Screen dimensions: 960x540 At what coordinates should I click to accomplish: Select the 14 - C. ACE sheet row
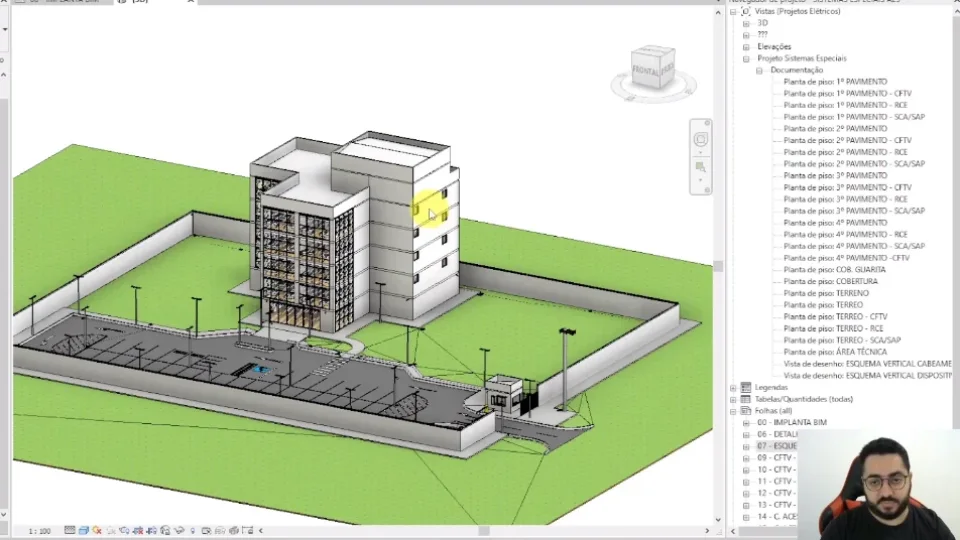(776, 516)
